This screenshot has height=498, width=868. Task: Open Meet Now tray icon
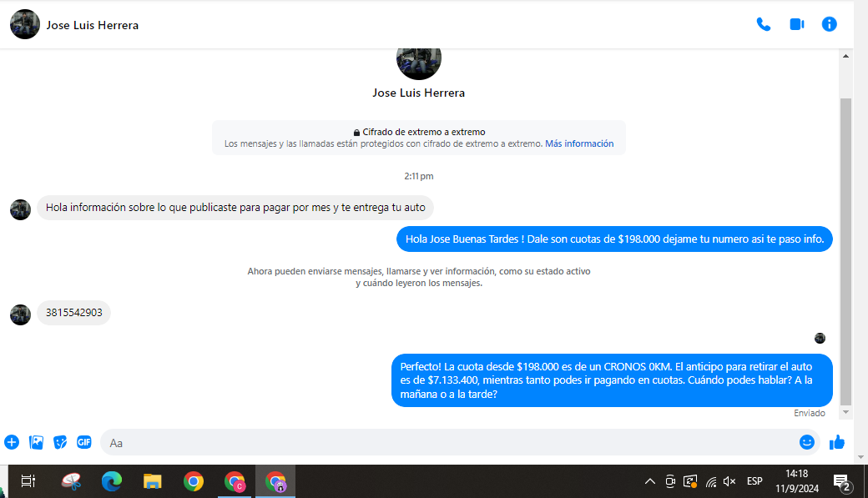coord(670,481)
